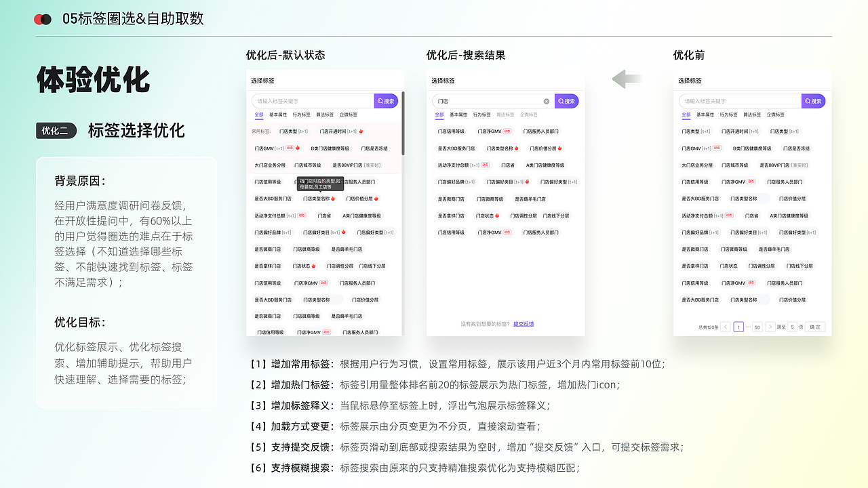Viewport: 868px width, 488px height.
Task: Select 门店价值分层 tag in 优化后-搜索结果 panel
Action: [546, 148]
